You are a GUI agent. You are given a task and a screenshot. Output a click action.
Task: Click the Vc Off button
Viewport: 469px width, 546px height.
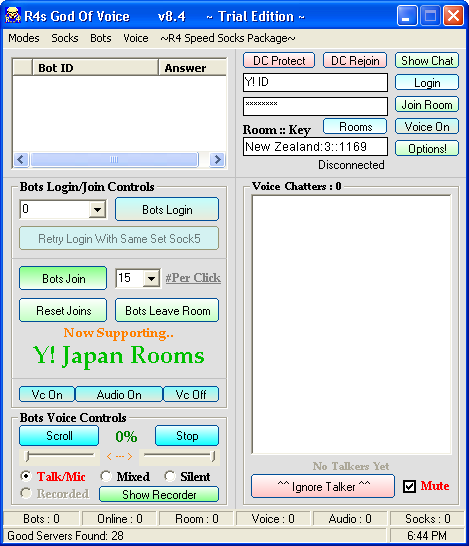[191, 394]
